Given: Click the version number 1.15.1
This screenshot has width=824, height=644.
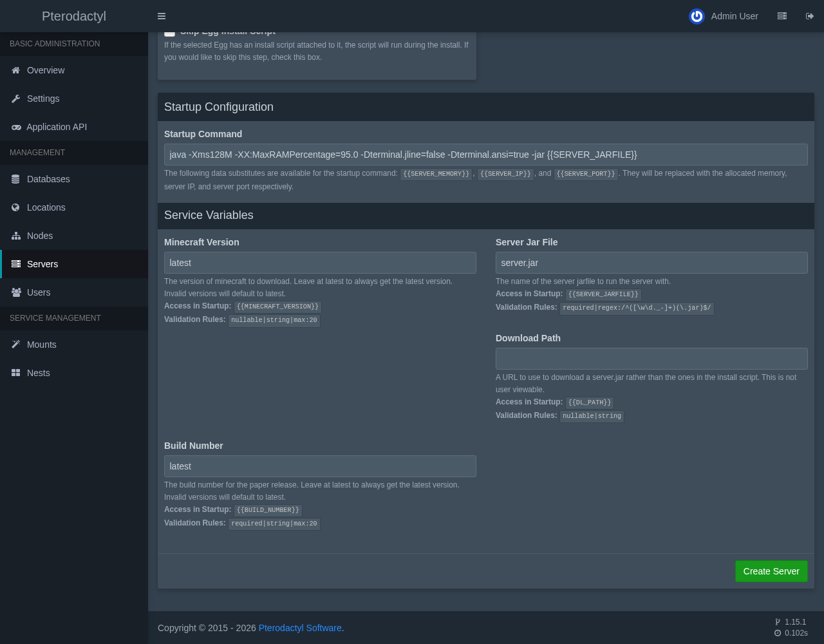Looking at the screenshot, I should 796,622.
